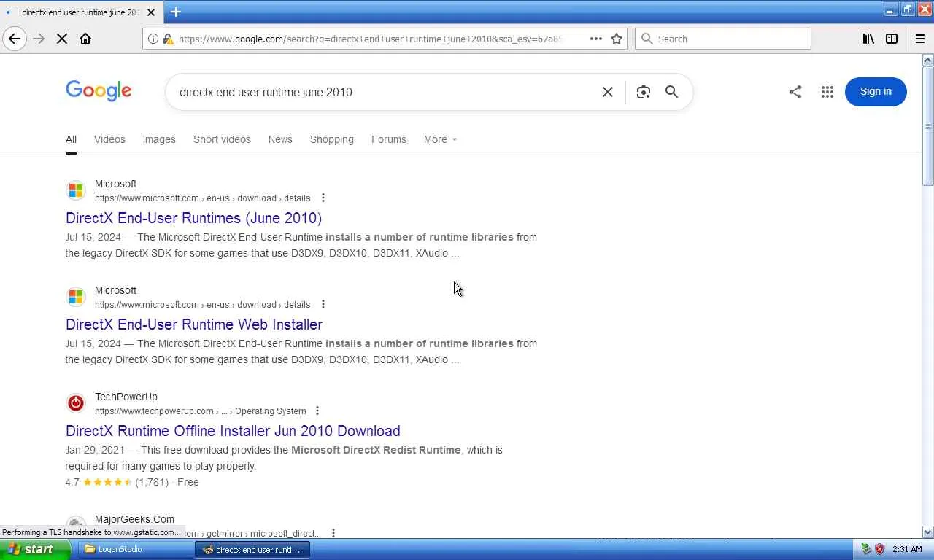
Task: Click Microsoft favicon of End-User Runtimes (June 2010) result
Action: tap(76, 190)
